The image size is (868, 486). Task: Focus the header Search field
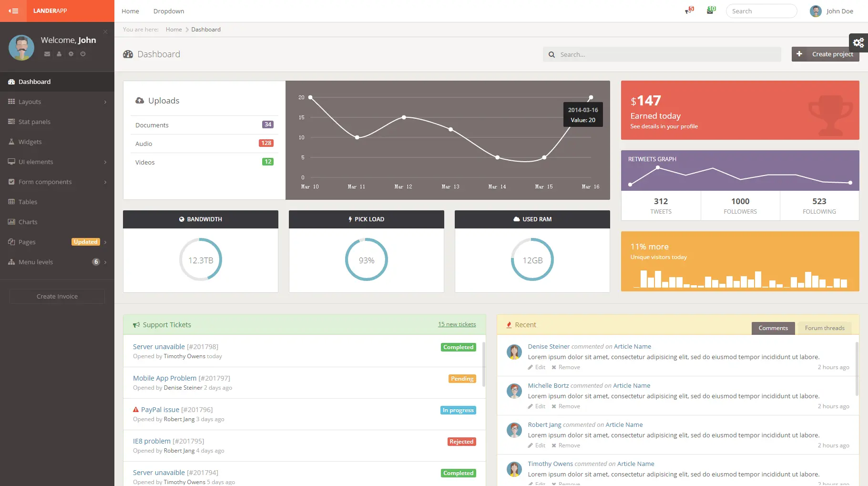761,11
